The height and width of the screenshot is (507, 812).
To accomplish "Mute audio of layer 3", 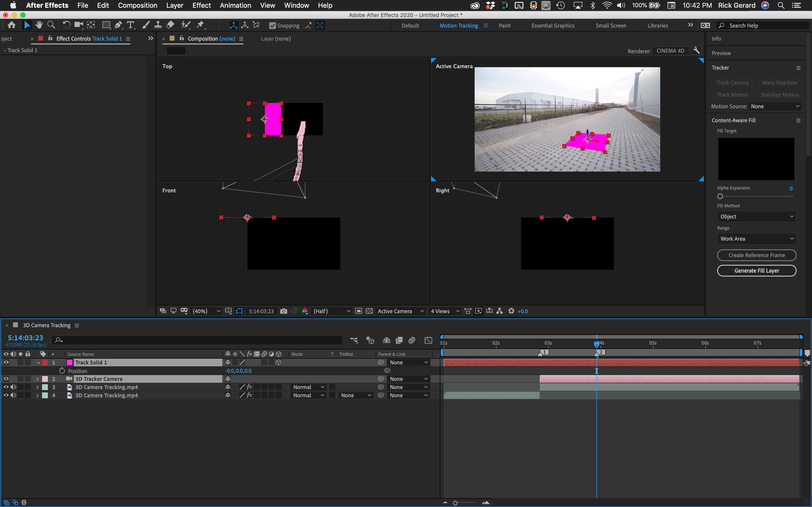I will tap(13, 387).
